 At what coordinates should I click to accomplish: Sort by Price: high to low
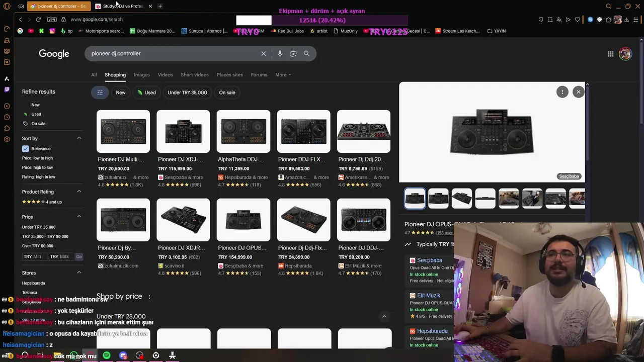coord(37,167)
